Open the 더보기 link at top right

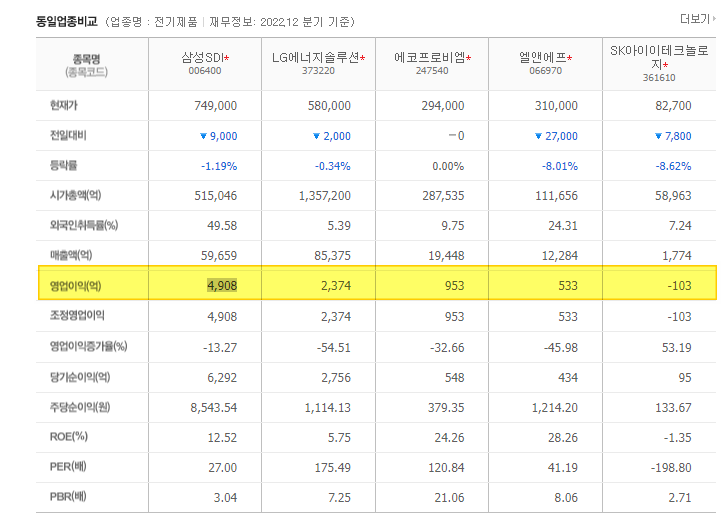(x=697, y=19)
